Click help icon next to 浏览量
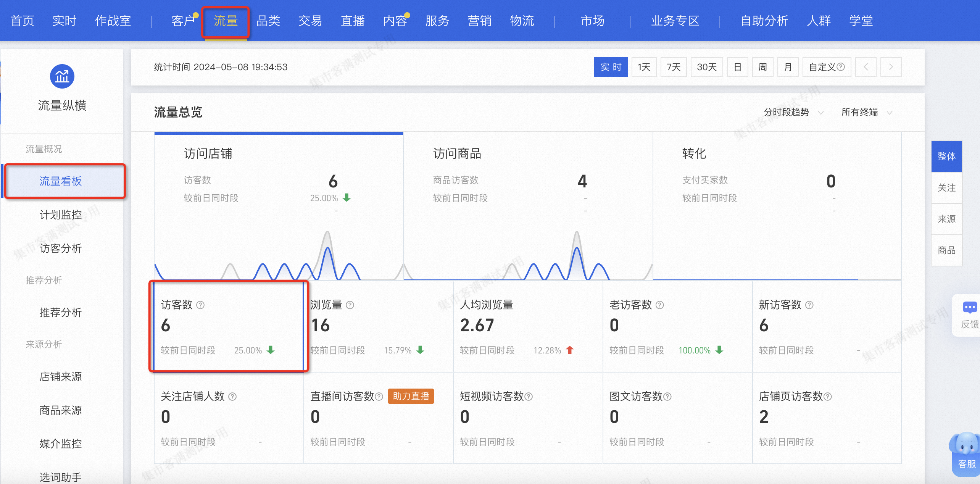 point(350,305)
